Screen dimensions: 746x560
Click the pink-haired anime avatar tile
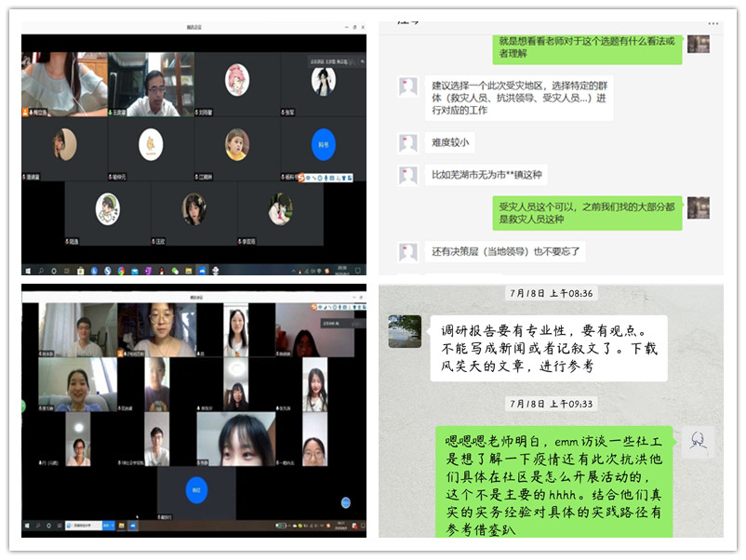click(236, 80)
